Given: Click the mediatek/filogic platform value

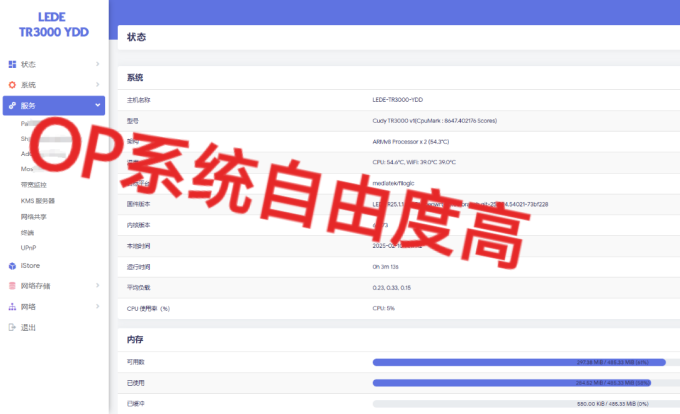Looking at the screenshot, I should click(393, 183).
